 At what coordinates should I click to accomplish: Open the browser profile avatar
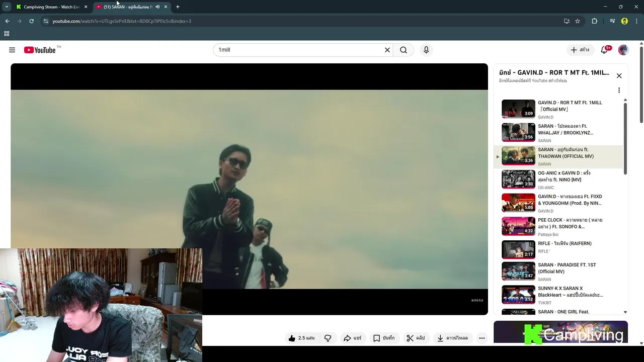tap(624, 21)
